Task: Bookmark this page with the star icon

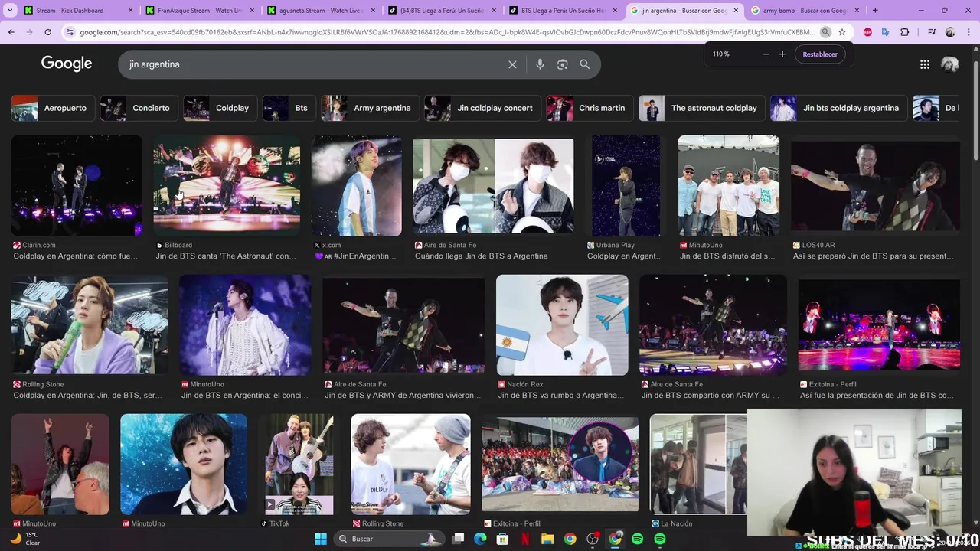Action: pos(842,32)
